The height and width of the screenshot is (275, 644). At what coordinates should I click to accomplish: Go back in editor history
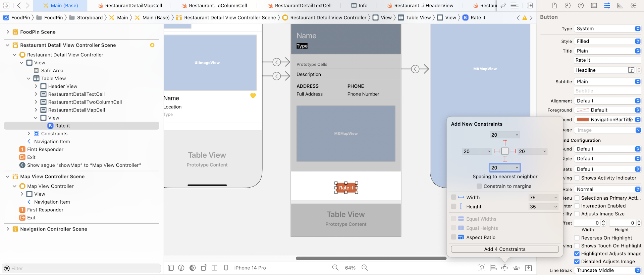pos(19,6)
